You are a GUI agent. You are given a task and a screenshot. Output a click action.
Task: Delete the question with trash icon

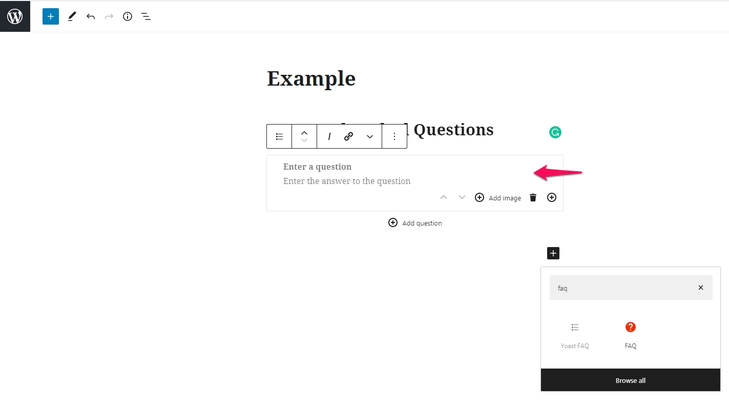[x=533, y=198]
